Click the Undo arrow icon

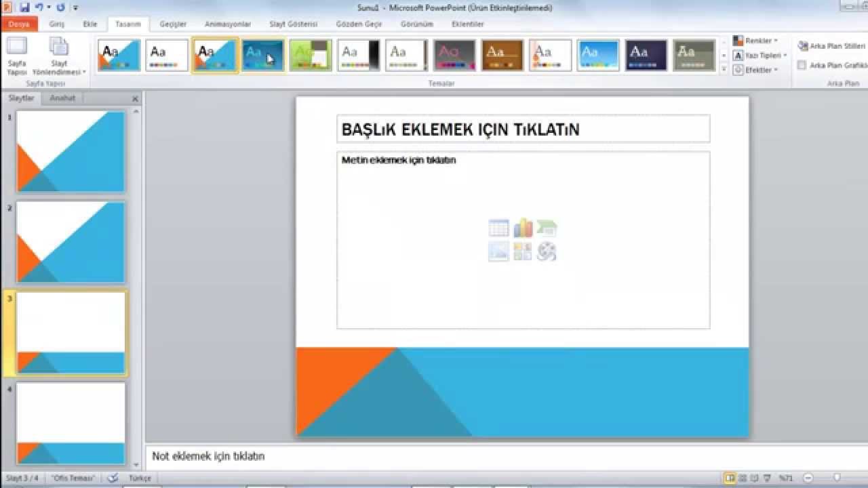pyautogui.click(x=39, y=7)
